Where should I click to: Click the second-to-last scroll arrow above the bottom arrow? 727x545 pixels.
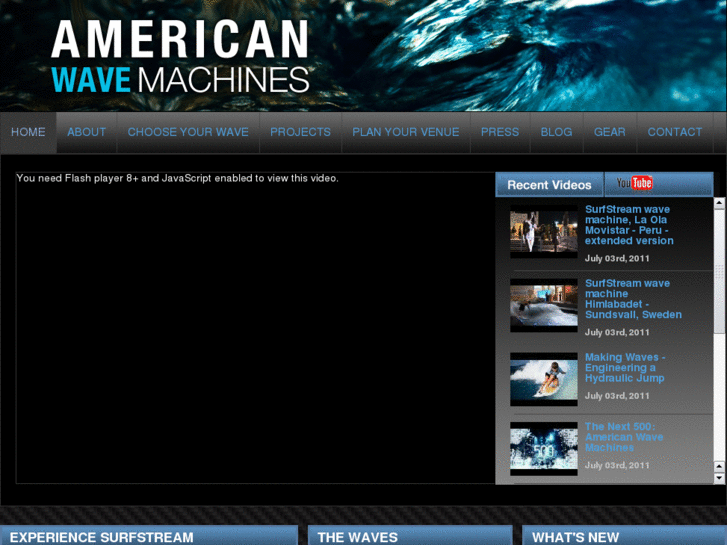[x=719, y=466]
